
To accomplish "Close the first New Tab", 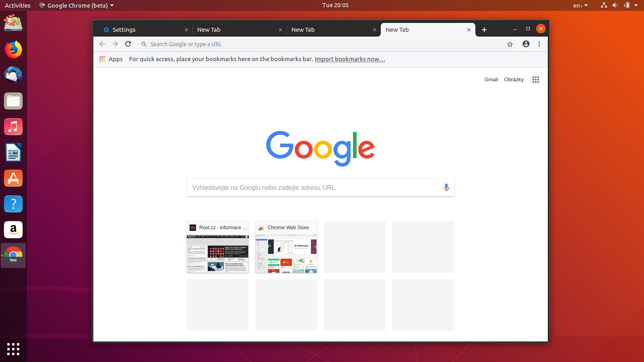I will coord(281,30).
